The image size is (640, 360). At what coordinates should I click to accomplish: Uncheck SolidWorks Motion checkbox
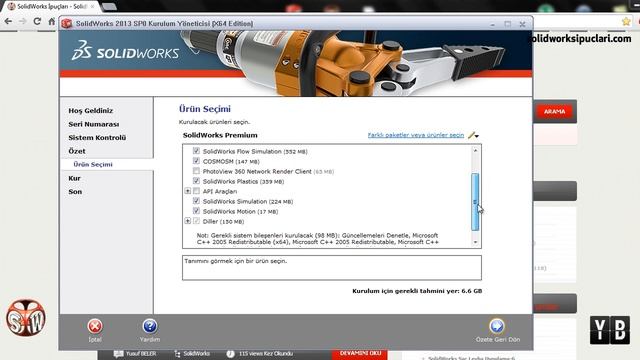tap(196, 211)
